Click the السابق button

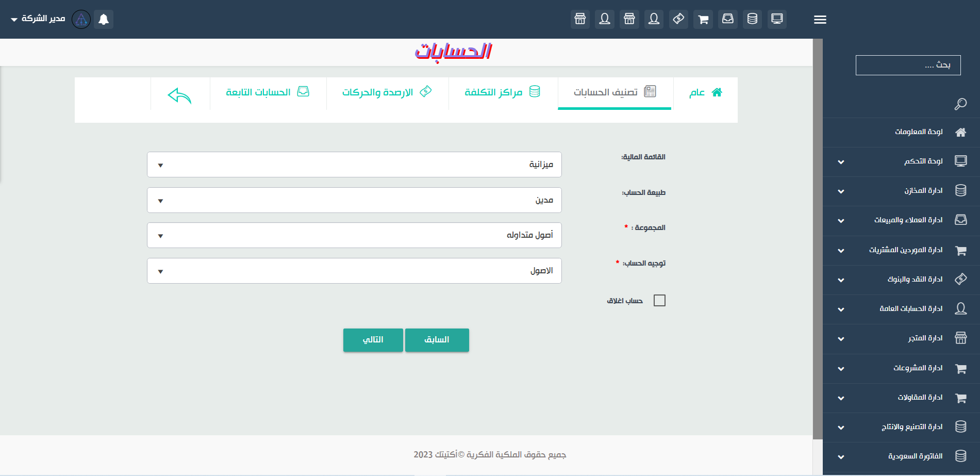(437, 340)
